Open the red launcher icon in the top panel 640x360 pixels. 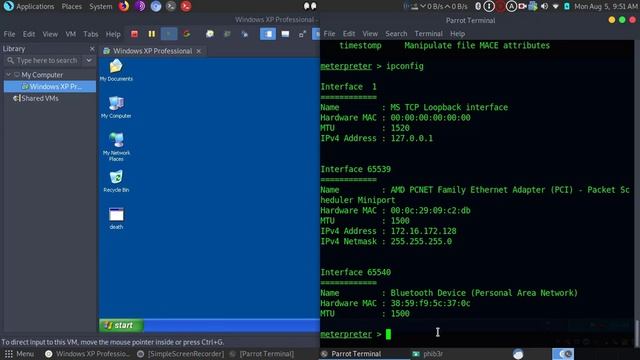[x=186, y=6]
